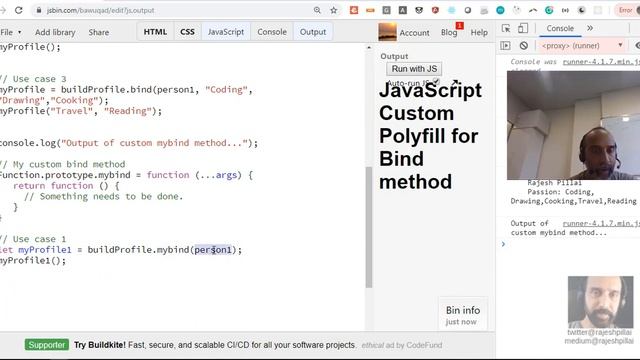Screen dimensions: 640x360
Task: Click the "// Use case 3" comment
Action: tap(33, 79)
